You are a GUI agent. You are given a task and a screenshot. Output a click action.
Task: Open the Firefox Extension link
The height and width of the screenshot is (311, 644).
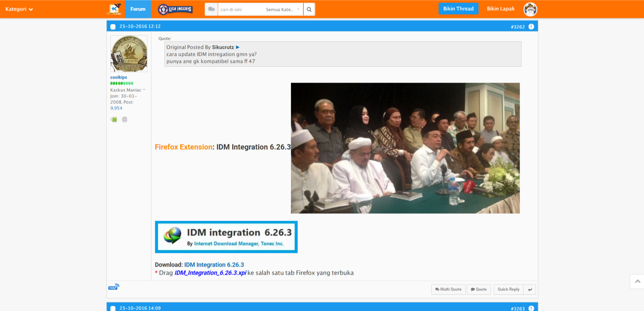(184, 147)
